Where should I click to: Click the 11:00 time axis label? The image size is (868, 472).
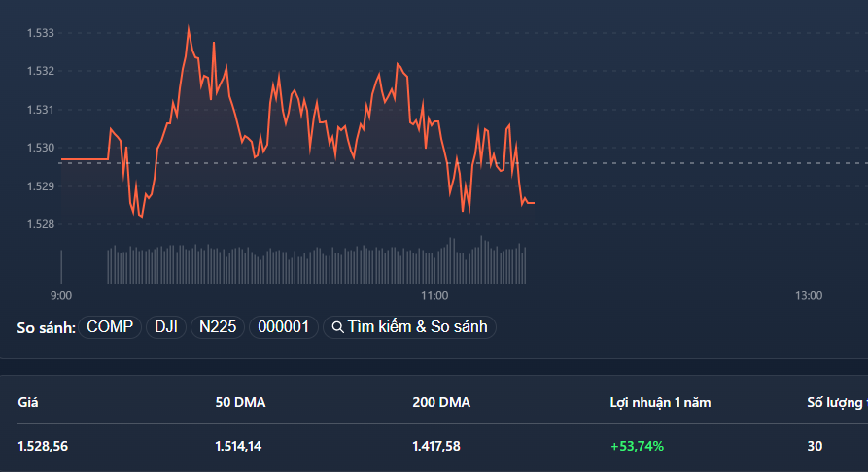pyautogui.click(x=434, y=295)
